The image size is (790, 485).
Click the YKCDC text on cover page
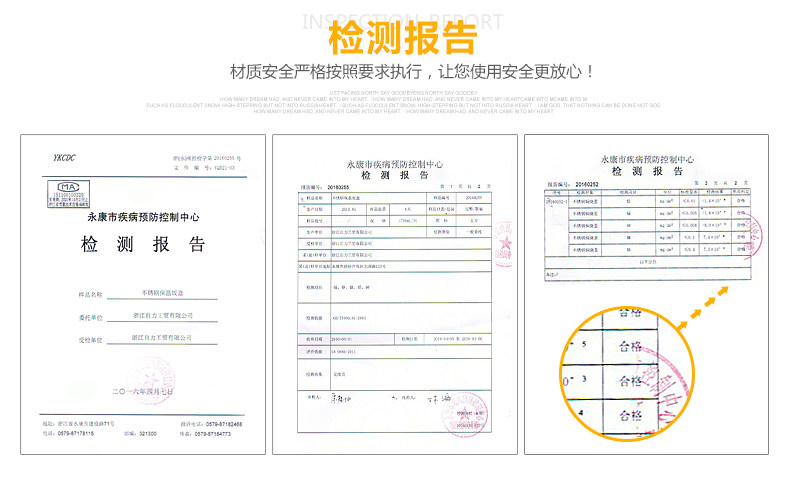point(64,158)
